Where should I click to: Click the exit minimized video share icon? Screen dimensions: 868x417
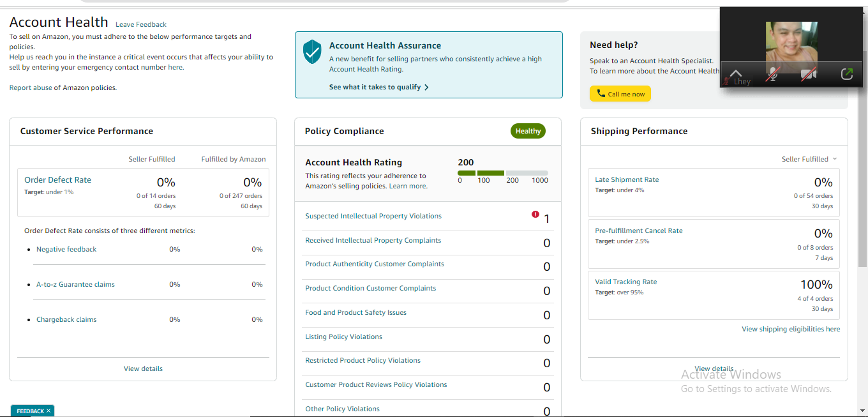846,74
